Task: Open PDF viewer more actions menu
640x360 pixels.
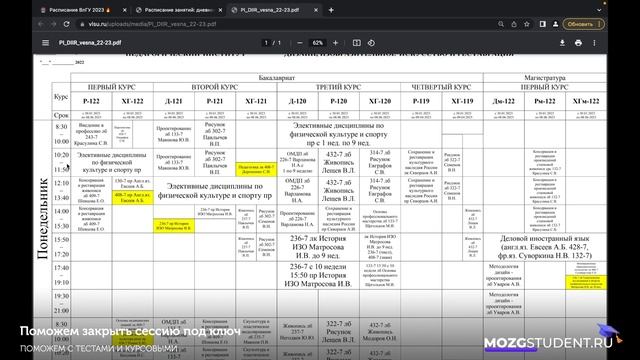Action: [594, 43]
